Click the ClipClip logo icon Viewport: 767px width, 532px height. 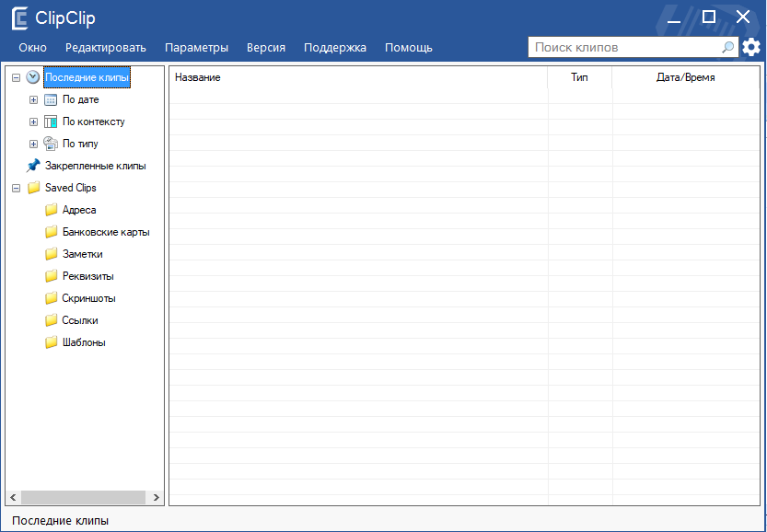pyautogui.click(x=19, y=18)
